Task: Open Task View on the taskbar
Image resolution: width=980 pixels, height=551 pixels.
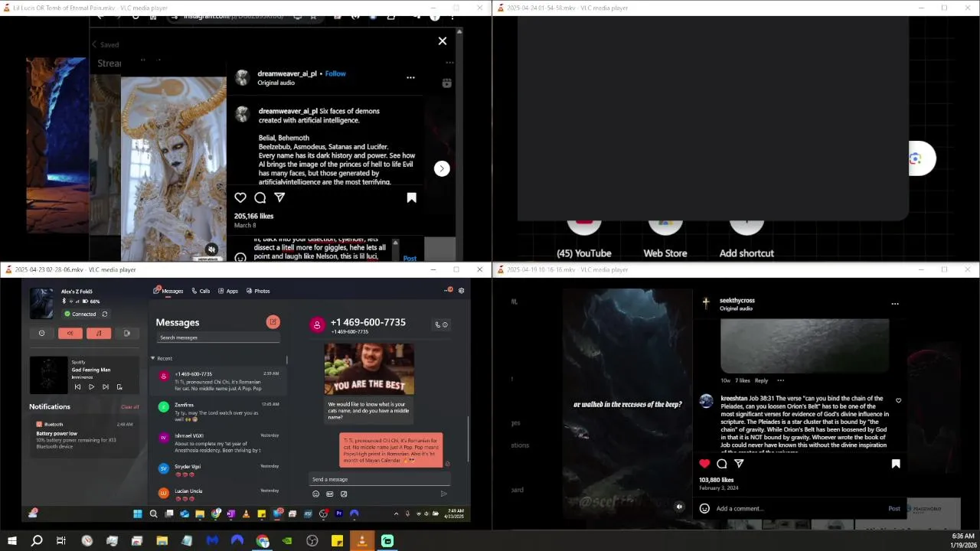Action: click(61, 541)
